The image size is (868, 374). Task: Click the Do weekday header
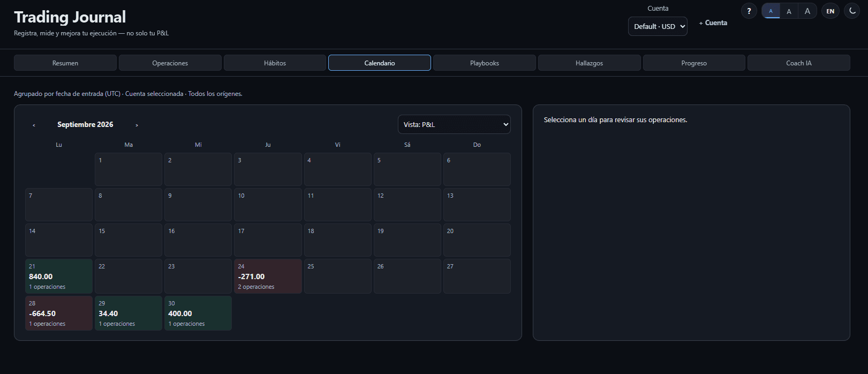(x=477, y=145)
